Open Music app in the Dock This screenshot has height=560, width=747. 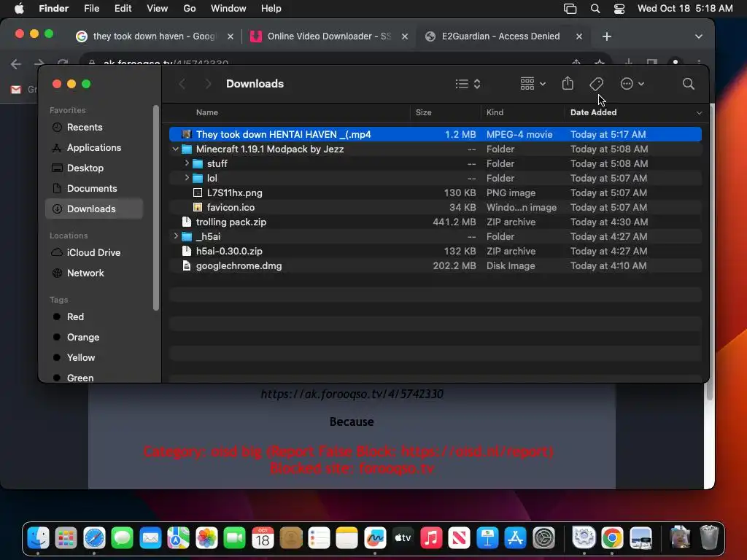tap(431, 538)
